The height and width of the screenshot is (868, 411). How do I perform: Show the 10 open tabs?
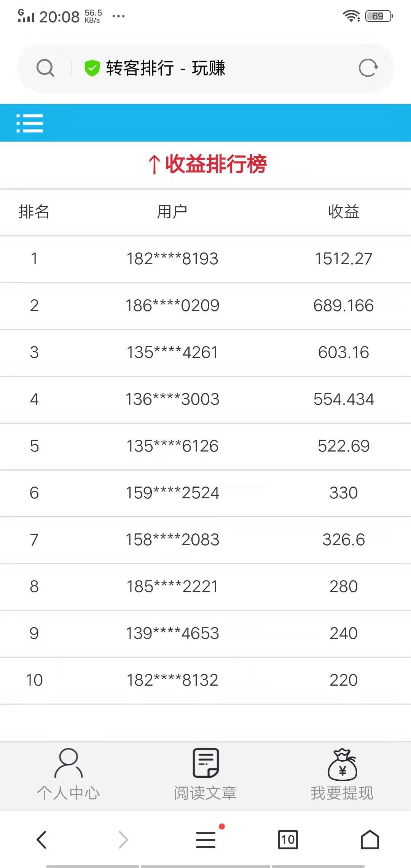tap(288, 839)
